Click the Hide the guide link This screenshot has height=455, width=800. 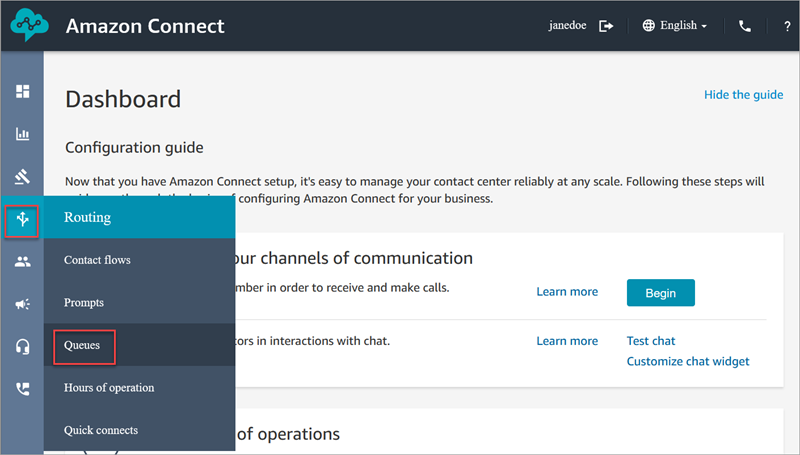click(743, 94)
